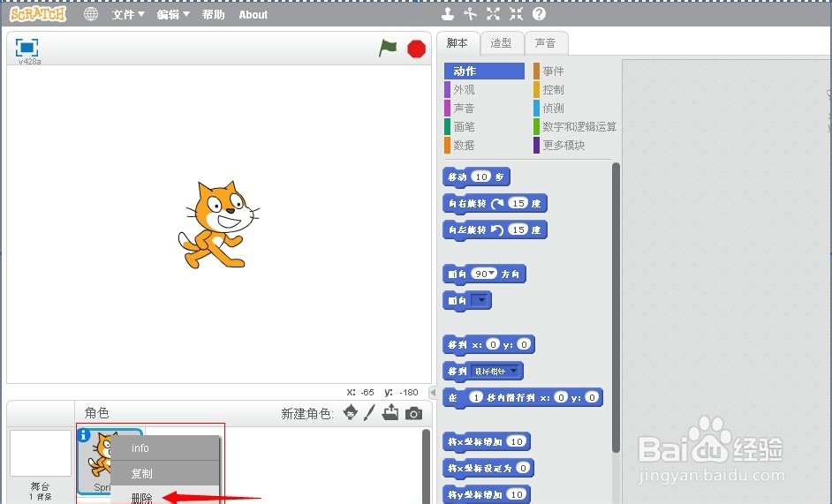
Task: Paint a new sprite with brush icon
Action: coord(369,413)
